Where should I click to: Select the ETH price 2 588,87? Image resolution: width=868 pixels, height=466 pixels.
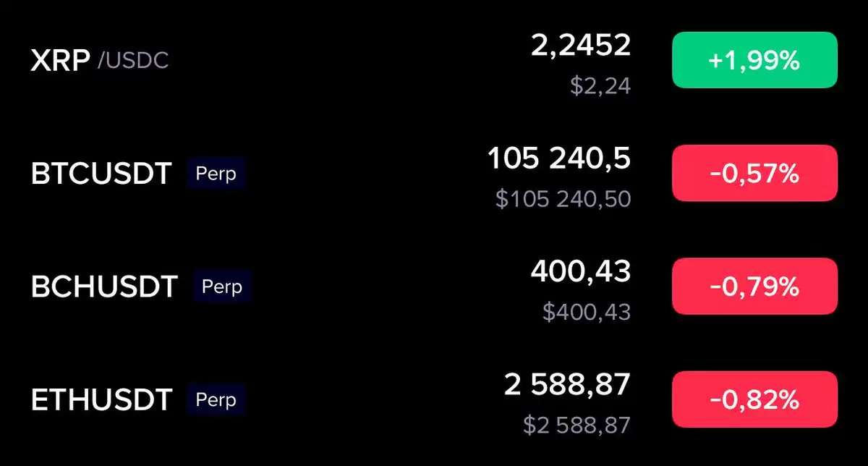pyautogui.click(x=568, y=385)
